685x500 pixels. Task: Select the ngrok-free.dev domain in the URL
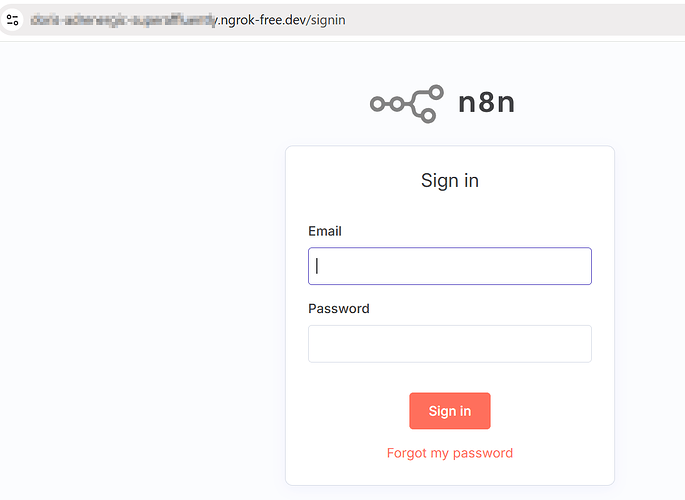[258, 20]
